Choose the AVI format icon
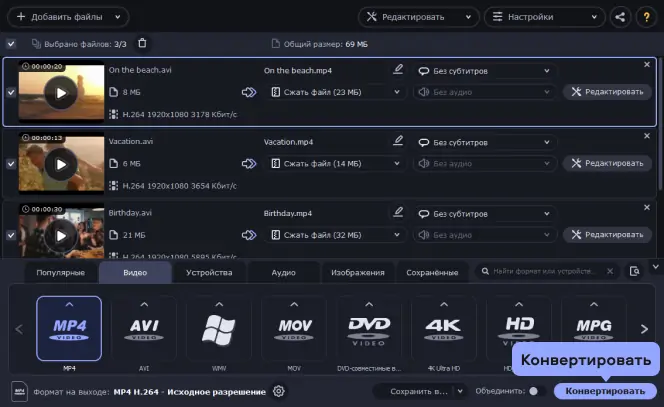664x407 pixels. click(x=144, y=328)
